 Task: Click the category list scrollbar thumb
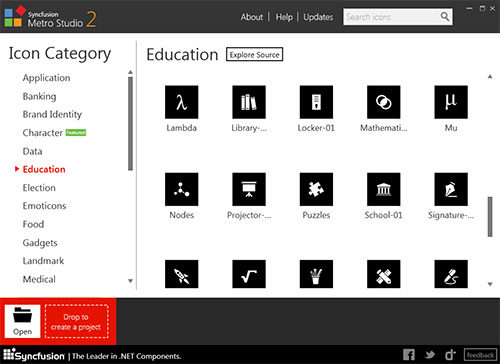coord(130,124)
